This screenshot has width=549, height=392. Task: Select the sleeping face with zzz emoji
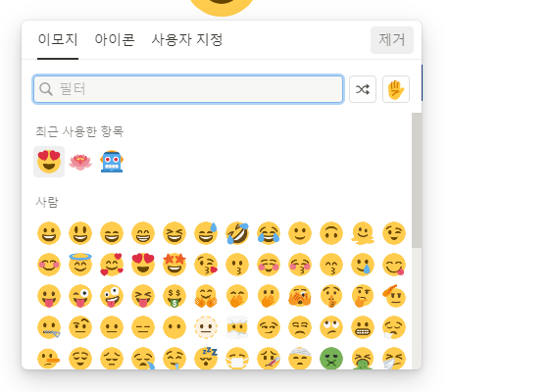(x=206, y=358)
